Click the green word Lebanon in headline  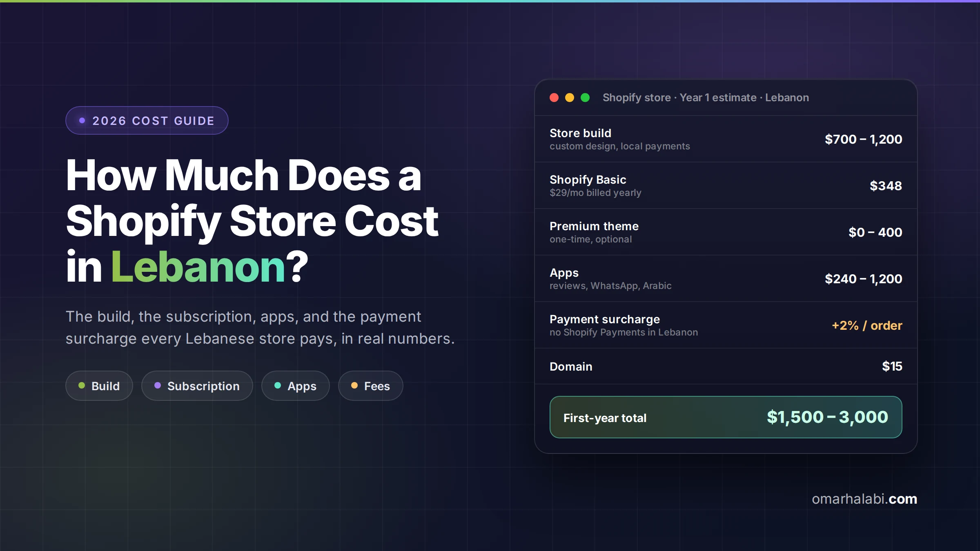[198, 267]
